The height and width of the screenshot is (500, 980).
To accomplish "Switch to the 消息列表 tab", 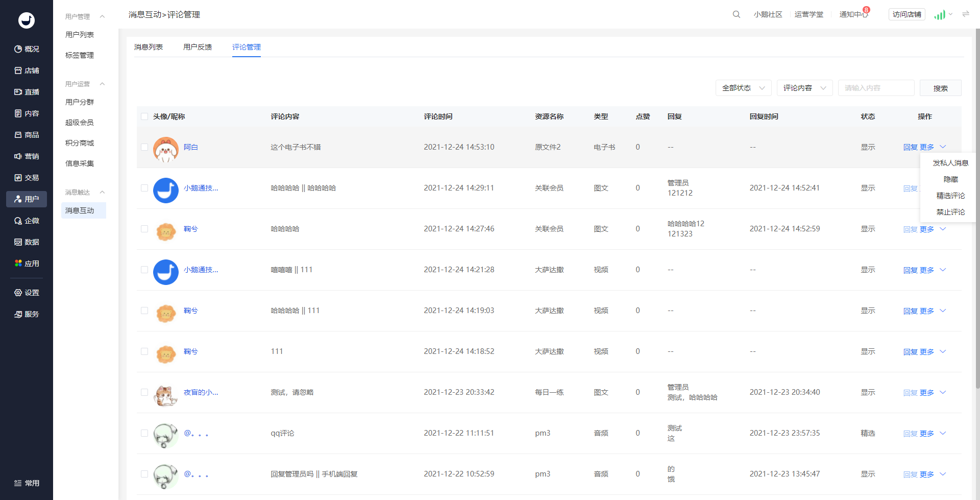I will pyautogui.click(x=149, y=47).
